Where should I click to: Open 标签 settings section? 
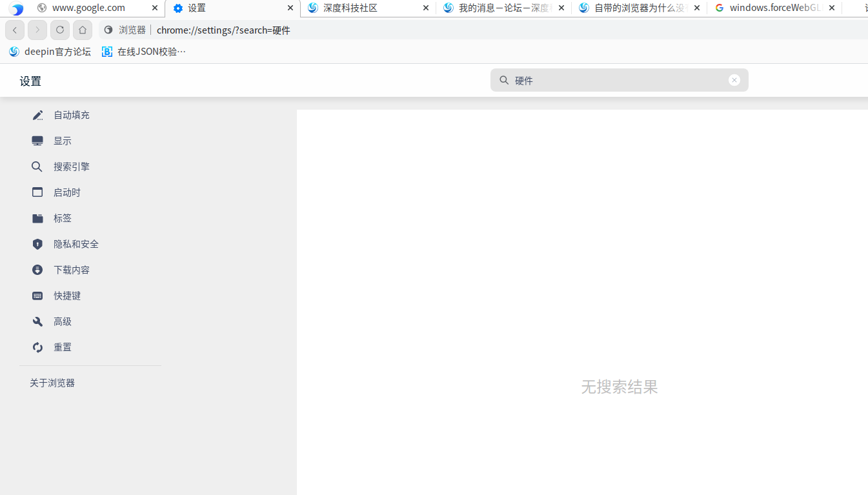coord(63,218)
